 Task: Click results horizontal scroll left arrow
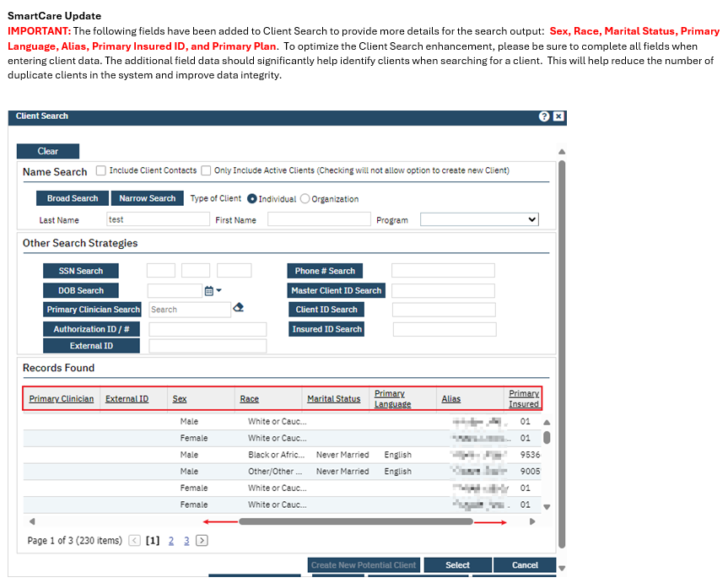pos(32,521)
